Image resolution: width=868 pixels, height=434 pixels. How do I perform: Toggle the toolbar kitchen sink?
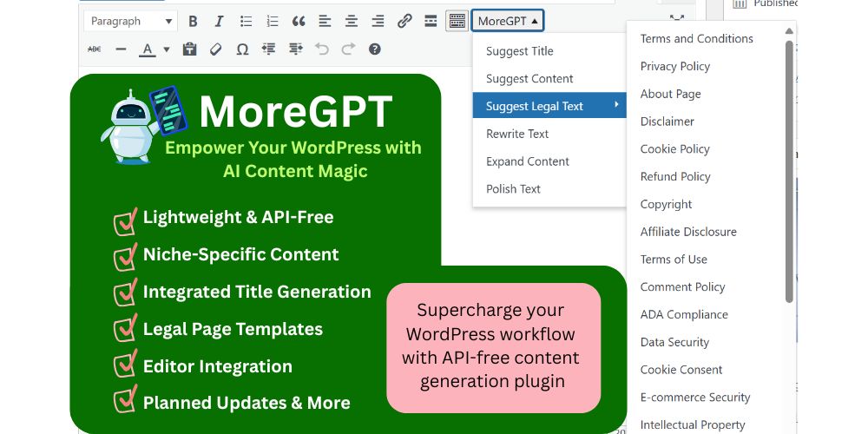coord(457,21)
